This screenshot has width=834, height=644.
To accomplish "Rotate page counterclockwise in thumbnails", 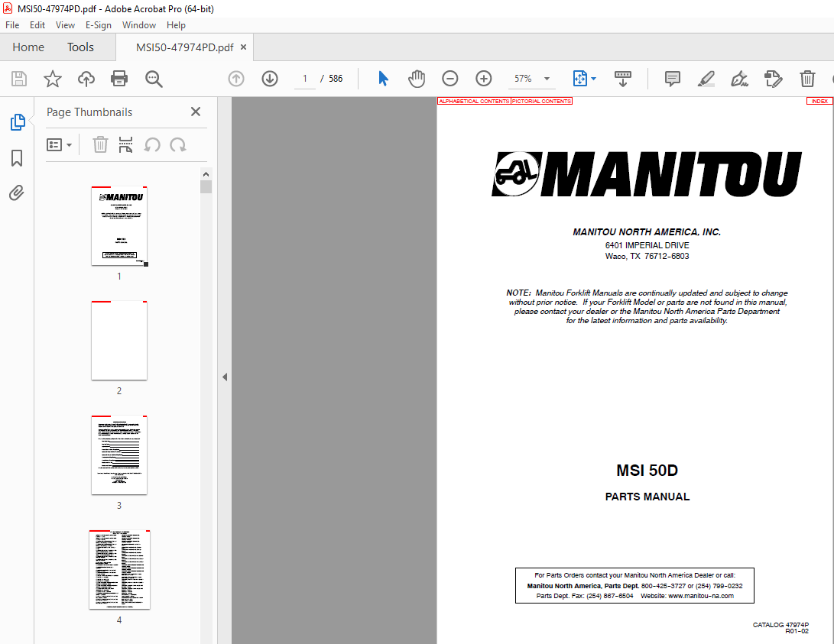I will pos(152,144).
